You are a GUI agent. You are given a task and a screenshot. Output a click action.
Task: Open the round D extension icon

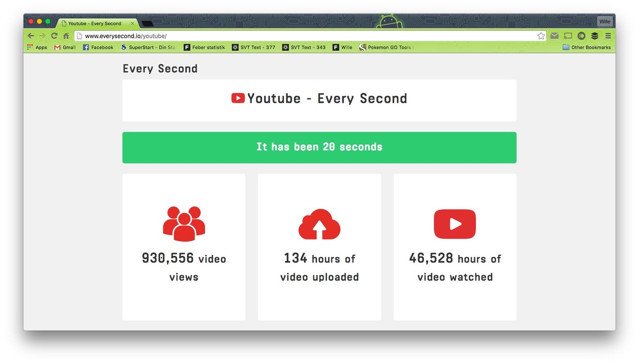click(582, 36)
